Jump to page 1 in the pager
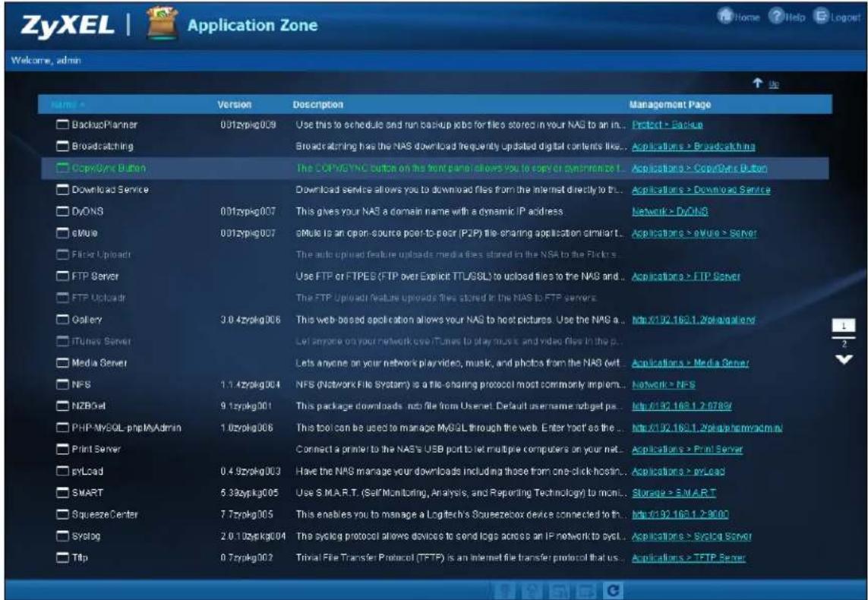Screen dimensions: 868x600 [x=844, y=326]
